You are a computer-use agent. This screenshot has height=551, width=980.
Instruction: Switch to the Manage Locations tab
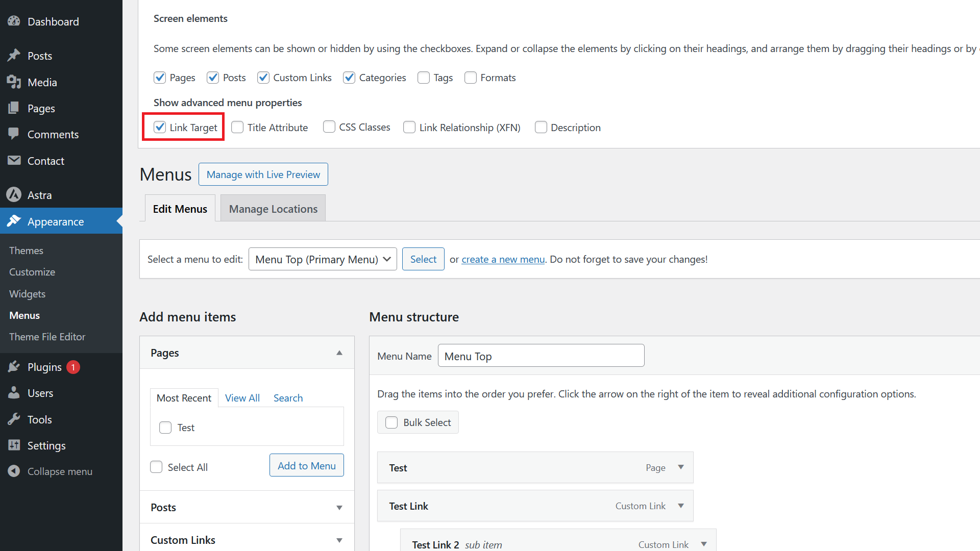(x=273, y=208)
